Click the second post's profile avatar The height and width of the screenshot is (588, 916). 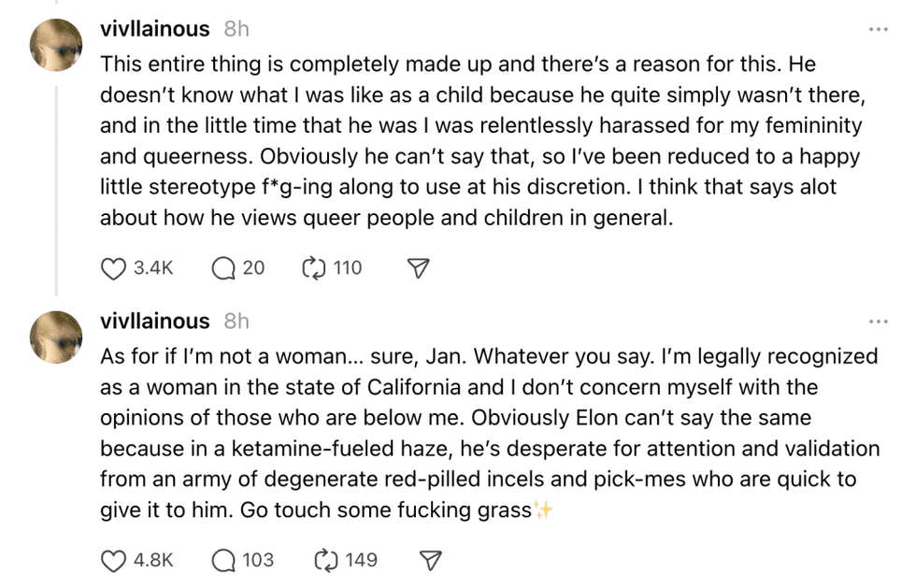click(x=56, y=337)
